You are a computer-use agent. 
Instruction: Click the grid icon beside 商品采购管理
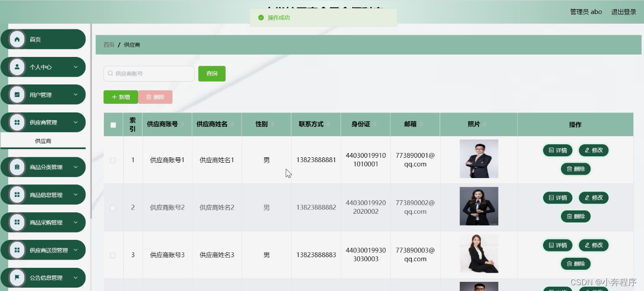point(17,222)
